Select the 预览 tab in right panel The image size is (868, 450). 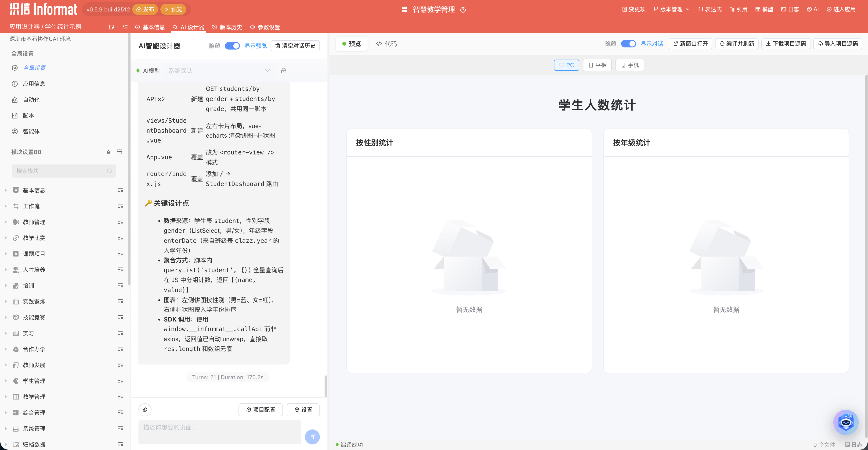pos(351,44)
